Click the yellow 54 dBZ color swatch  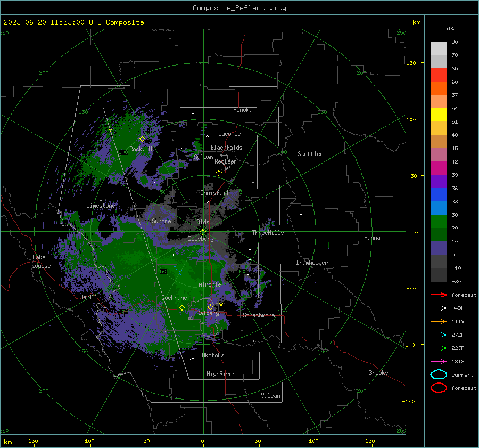(439, 115)
